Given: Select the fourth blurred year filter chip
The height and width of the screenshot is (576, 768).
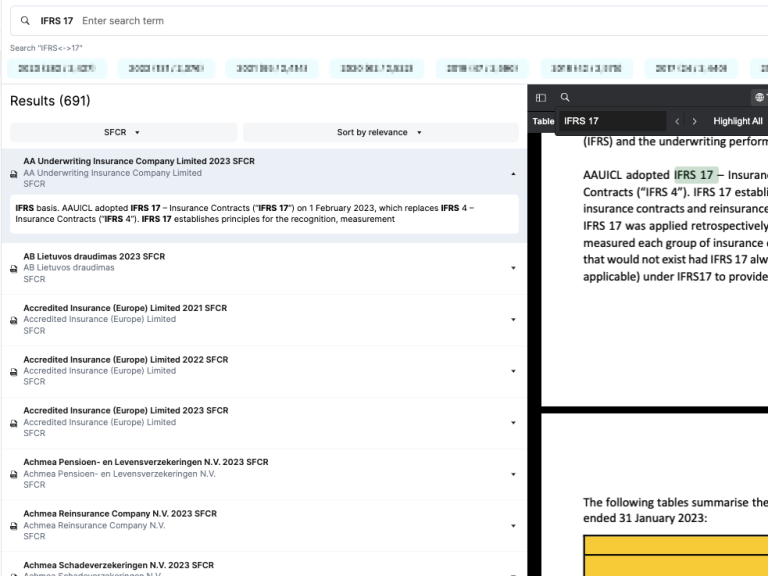Looking at the screenshot, I should coord(377,69).
